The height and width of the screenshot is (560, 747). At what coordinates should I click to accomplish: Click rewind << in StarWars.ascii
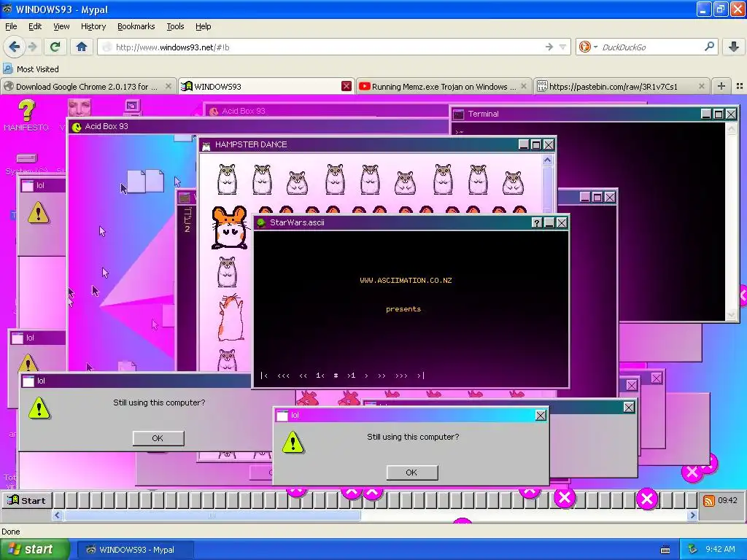click(303, 376)
